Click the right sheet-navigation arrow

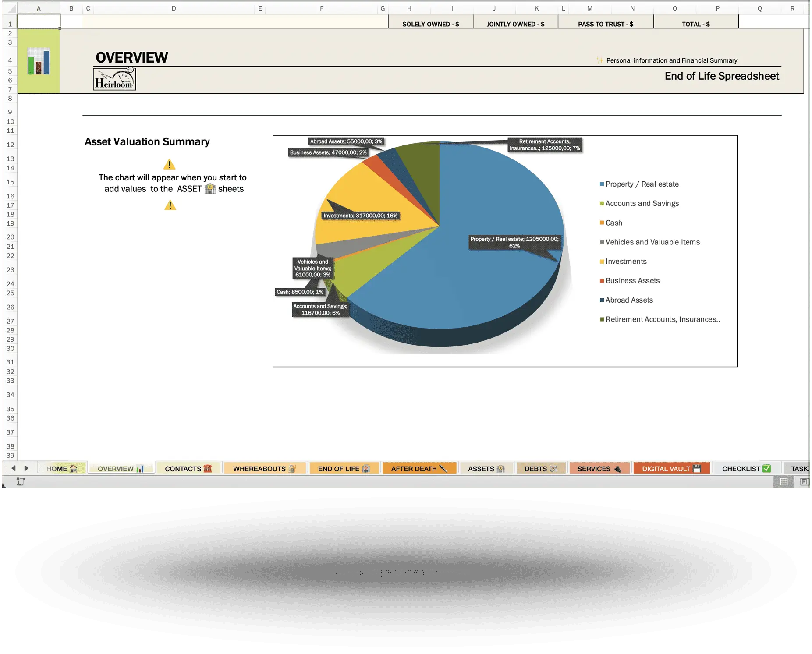(x=27, y=468)
